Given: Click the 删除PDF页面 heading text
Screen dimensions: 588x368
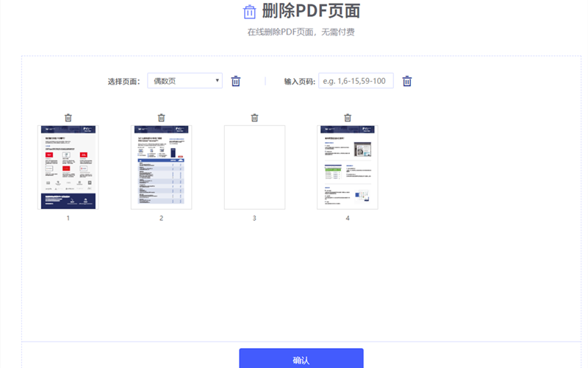Looking at the screenshot, I should [311, 11].
